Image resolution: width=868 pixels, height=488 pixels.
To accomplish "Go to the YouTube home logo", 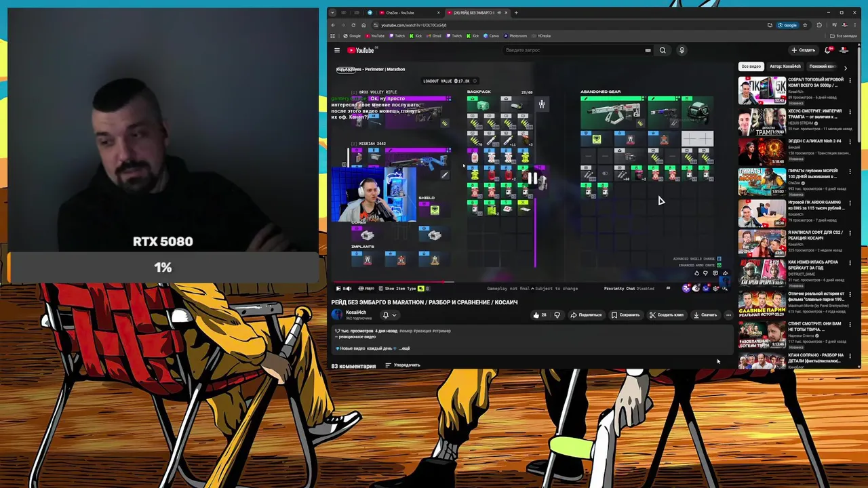I will pos(361,50).
